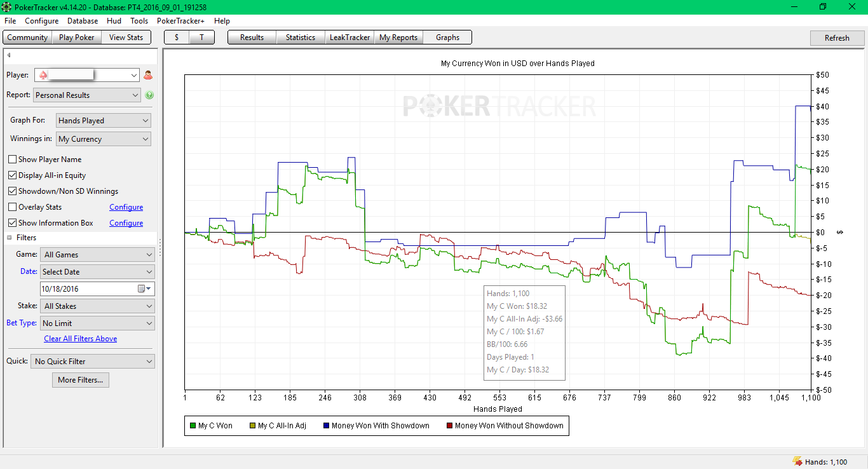The image size is (868, 469).
Task: Click the red player selection icon
Action: click(148, 75)
